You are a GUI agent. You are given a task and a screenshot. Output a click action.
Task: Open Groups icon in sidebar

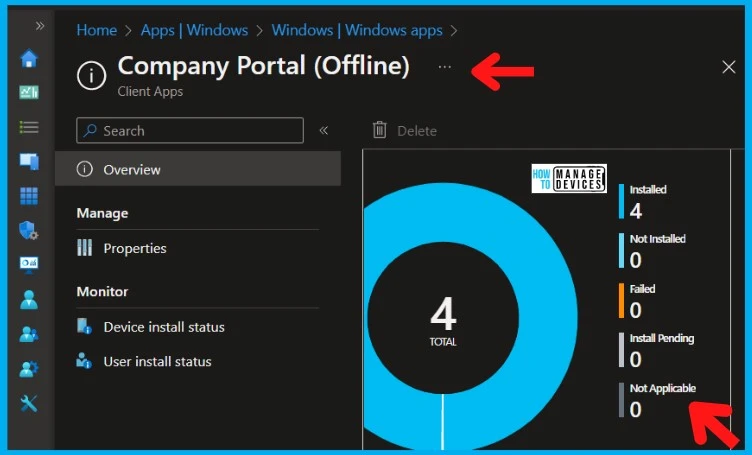pos(29,334)
